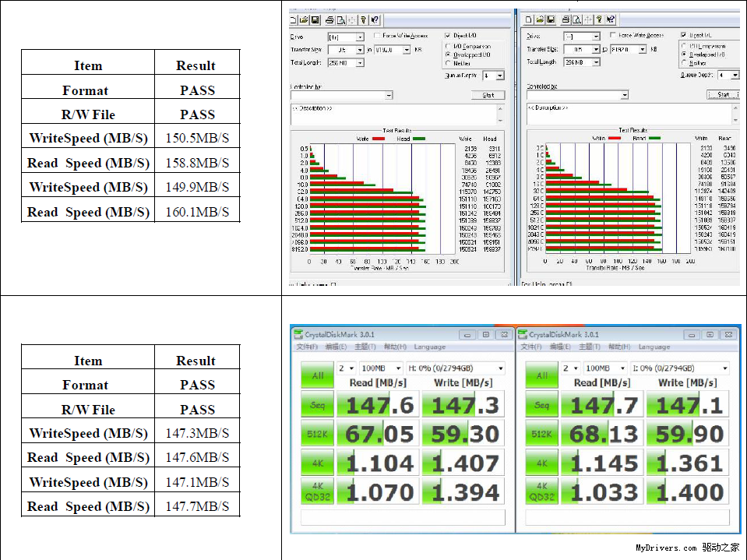Open the Total Length dropdown in left ATTO window
Viewport: 747px width, 560px height.
[x=360, y=62]
